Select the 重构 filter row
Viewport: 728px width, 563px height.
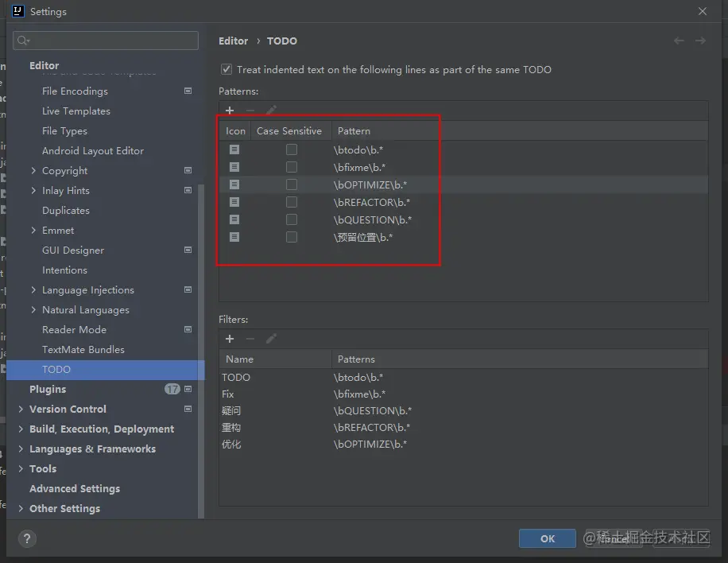pos(463,427)
